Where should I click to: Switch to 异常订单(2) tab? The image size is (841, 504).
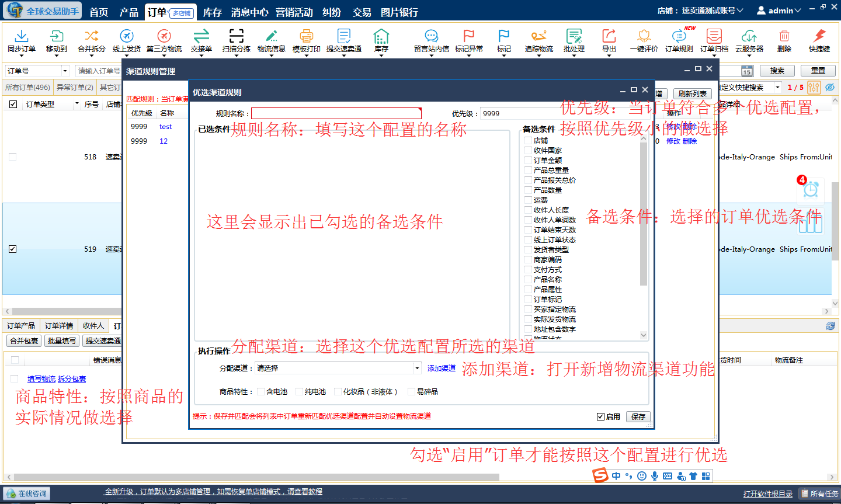point(75,87)
